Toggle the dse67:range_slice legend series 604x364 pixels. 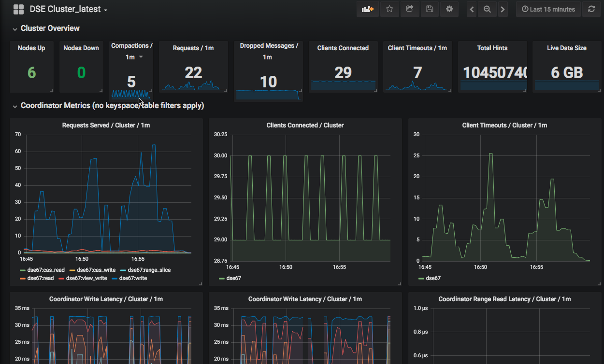pyautogui.click(x=145, y=270)
